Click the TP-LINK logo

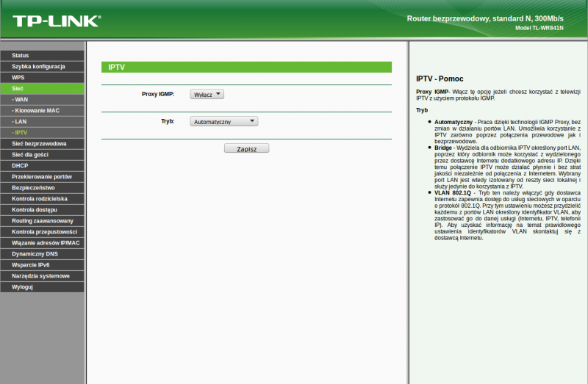(x=57, y=21)
